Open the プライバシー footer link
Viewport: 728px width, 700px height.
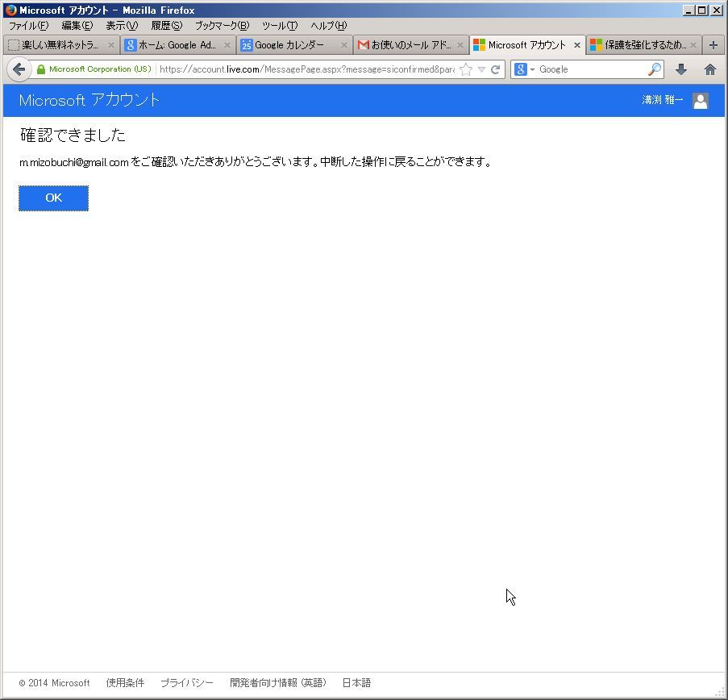(187, 683)
